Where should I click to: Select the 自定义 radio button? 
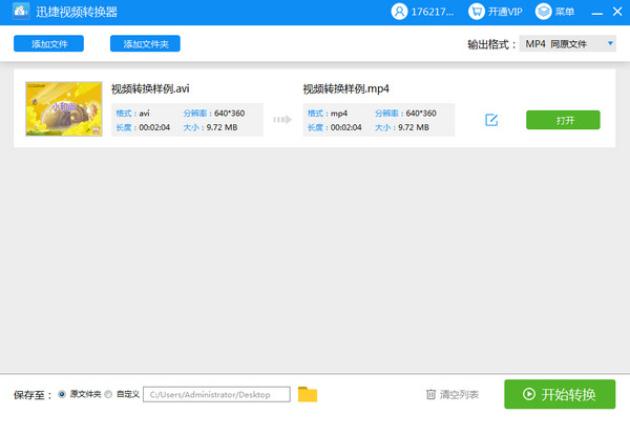(x=109, y=395)
